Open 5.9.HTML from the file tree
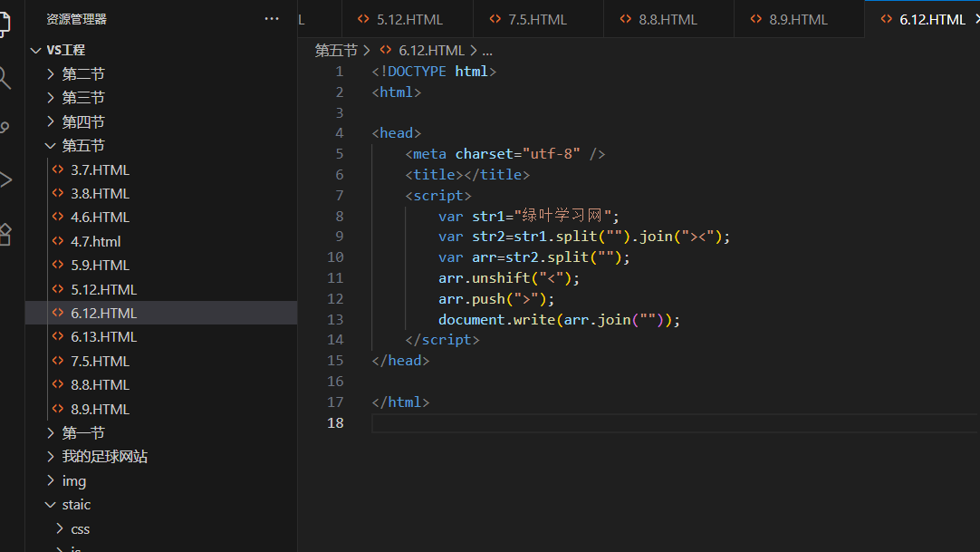This screenshot has width=980, height=552. (161, 265)
